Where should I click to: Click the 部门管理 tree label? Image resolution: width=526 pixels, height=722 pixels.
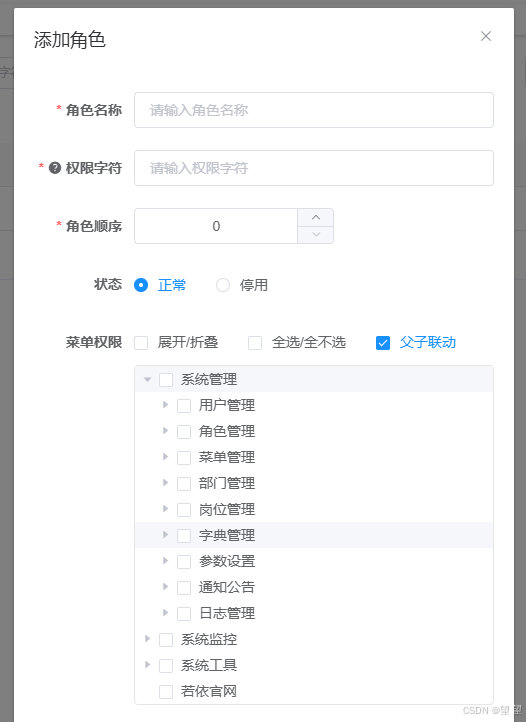click(227, 483)
